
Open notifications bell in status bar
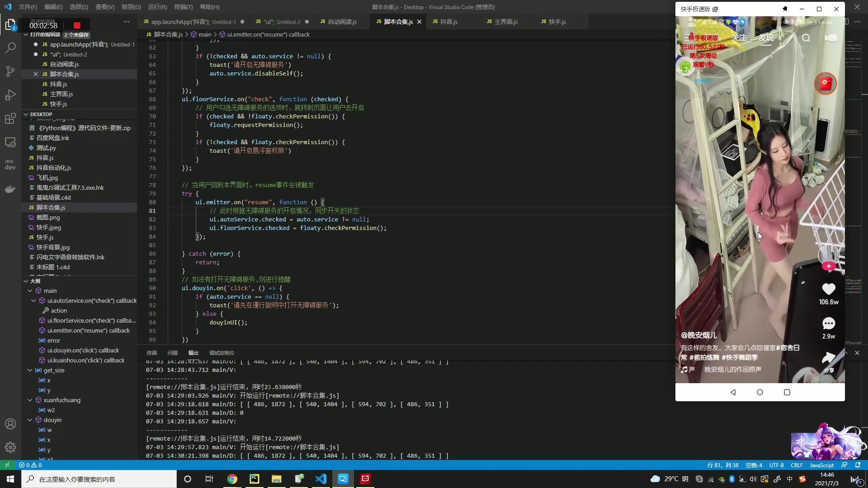[858, 465]
